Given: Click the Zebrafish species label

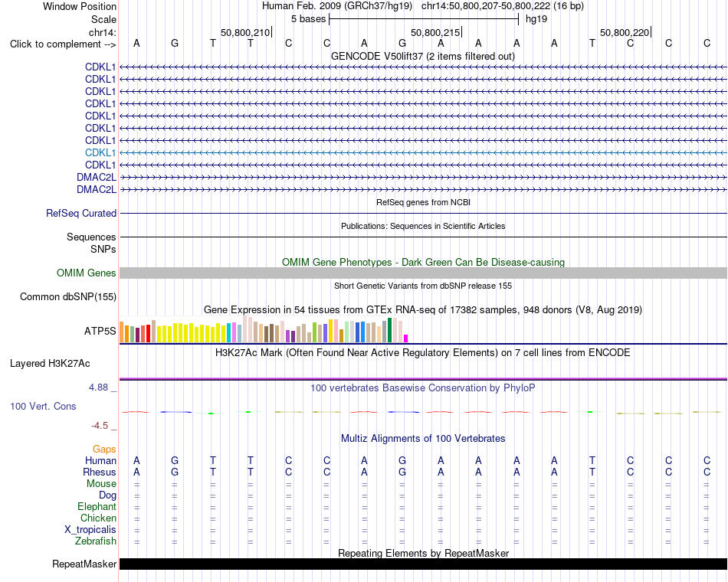Looking at the screenshot, I should [96, 541].
